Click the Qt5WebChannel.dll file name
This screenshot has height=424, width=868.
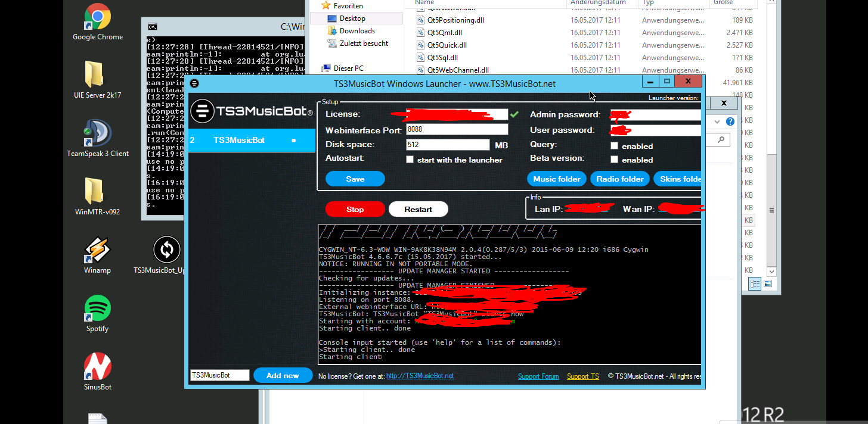458,70
